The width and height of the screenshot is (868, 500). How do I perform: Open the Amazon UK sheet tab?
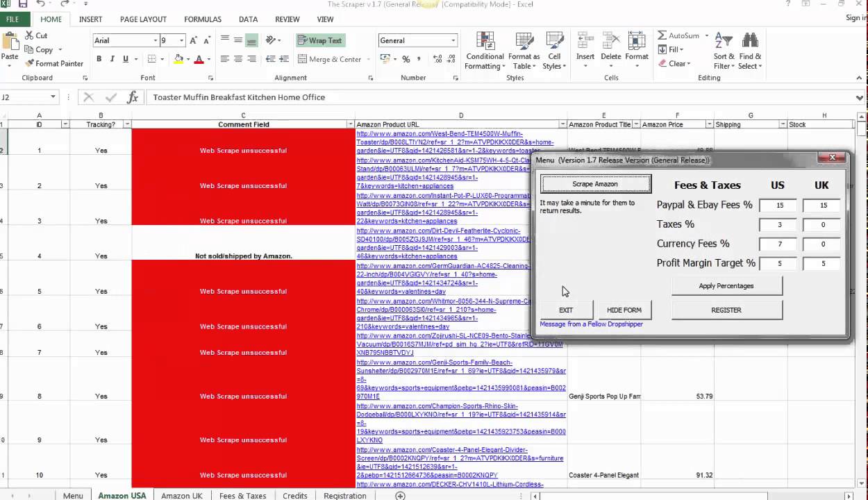(182, 496)
